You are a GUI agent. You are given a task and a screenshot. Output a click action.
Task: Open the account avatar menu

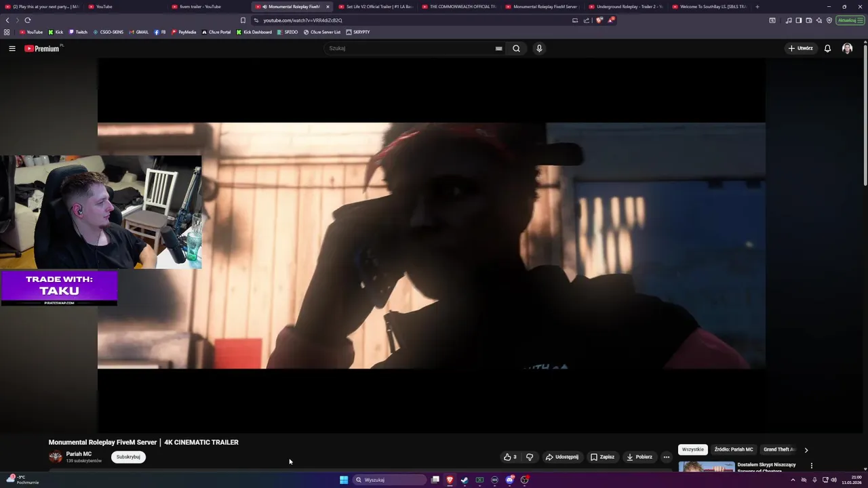[x=847, y=48]
